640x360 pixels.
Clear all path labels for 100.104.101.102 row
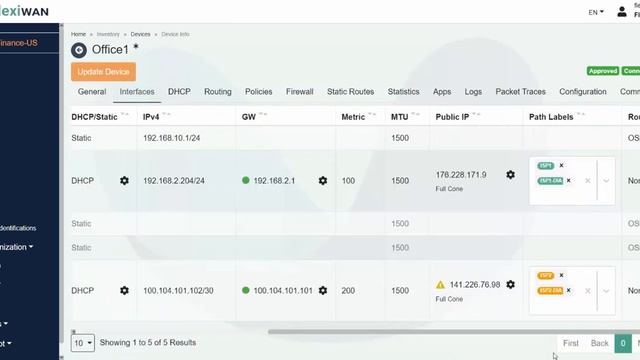pyautogui.click(x=588, y=291)
